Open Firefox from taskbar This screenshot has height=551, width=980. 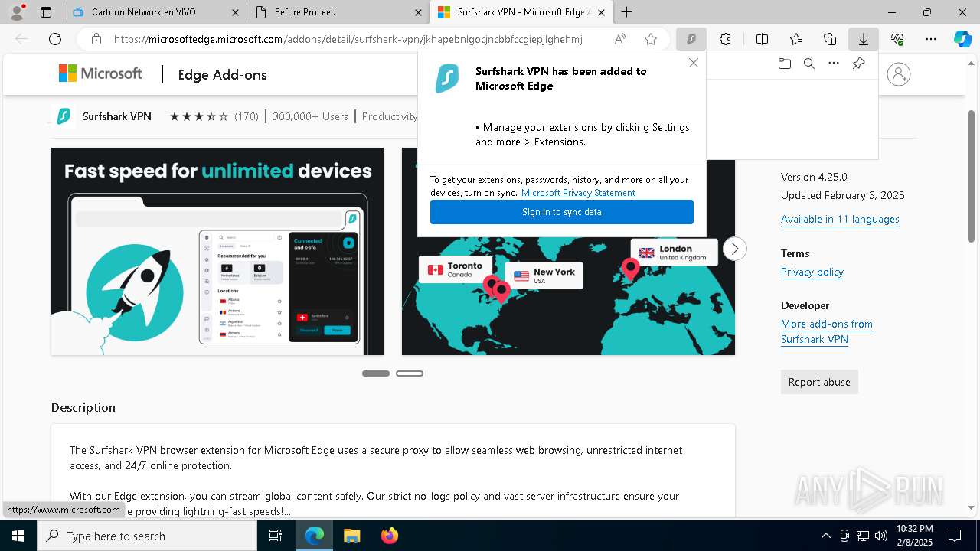click(390, 536)
